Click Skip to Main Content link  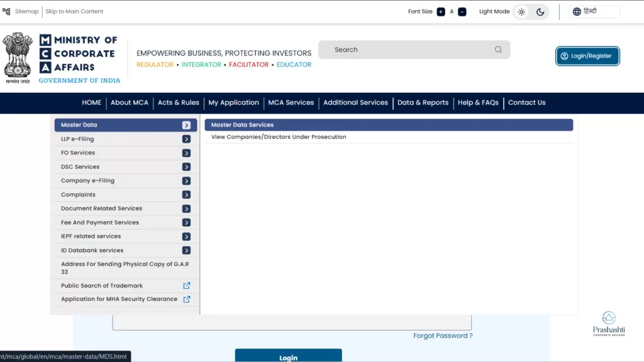point(74,11)
